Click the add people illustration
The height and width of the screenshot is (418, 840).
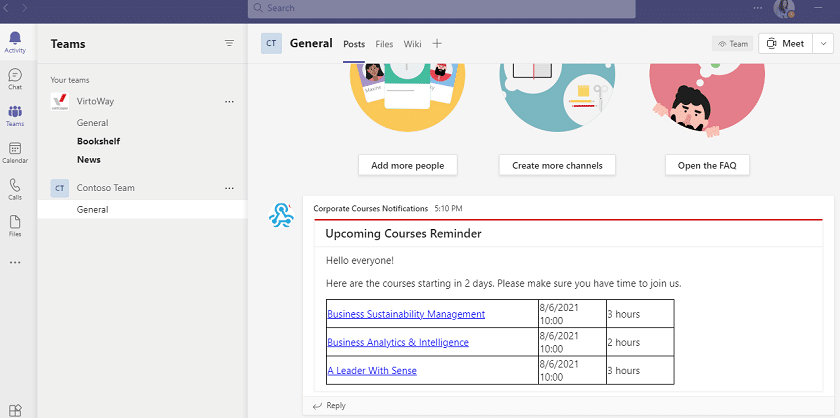(x=408, y=98)
